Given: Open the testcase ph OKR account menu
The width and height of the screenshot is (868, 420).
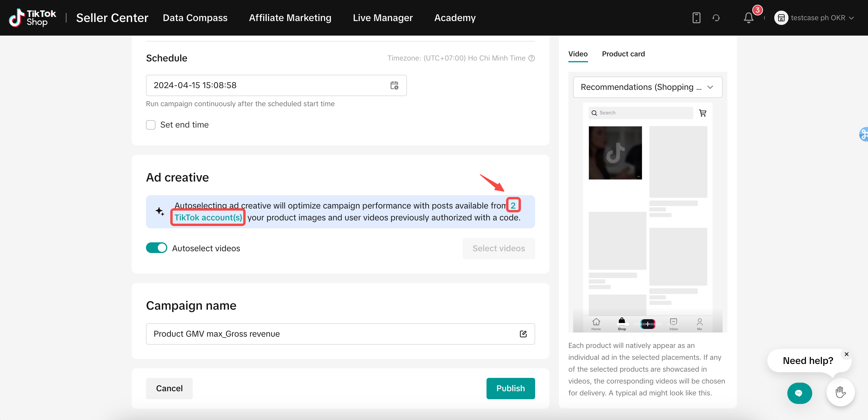Looking at the screenshot, I should [814, 18].
